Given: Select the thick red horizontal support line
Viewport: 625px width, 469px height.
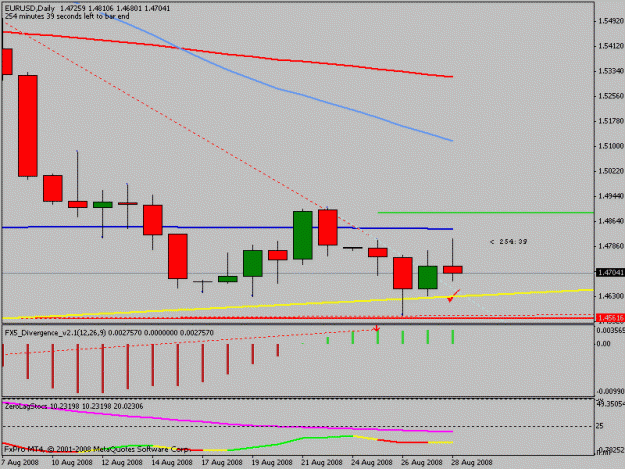Looking at the screenshot, I should click(299, 318).
